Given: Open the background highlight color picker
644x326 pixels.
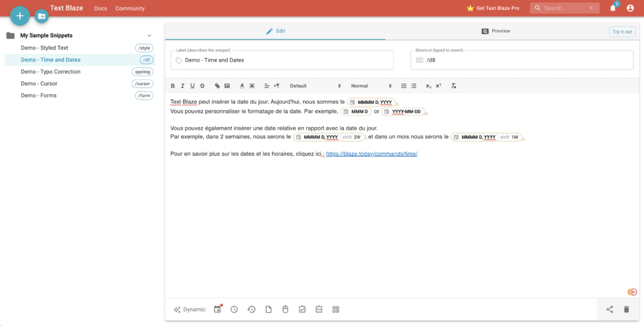Looking at the screenshot, I should click(x=252, y=86).
